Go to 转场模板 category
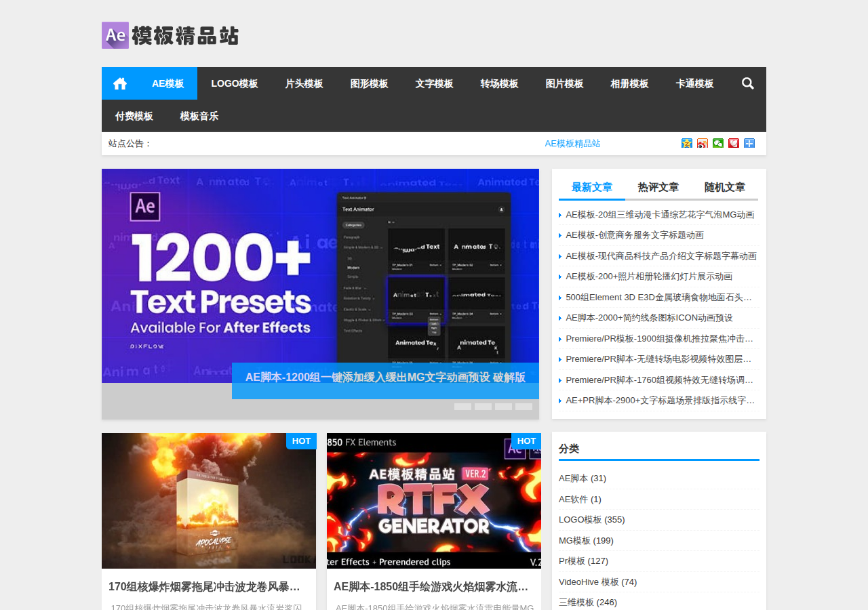The height and width of the screenshot is (610, 868). click(x=499, y=83)
